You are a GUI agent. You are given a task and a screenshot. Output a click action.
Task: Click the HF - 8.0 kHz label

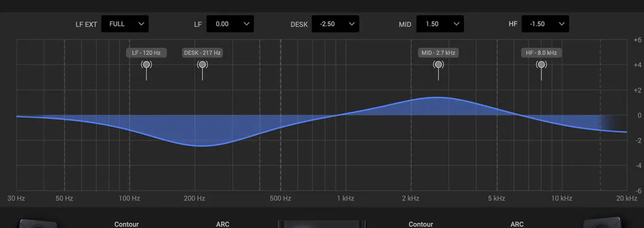coord(541,53)
